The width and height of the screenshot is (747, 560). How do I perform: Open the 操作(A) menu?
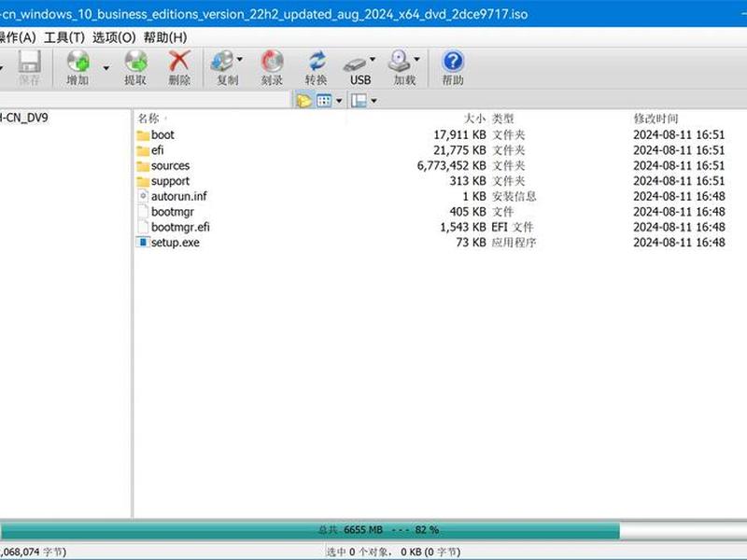pyautogui.click(x=18, y=37)
